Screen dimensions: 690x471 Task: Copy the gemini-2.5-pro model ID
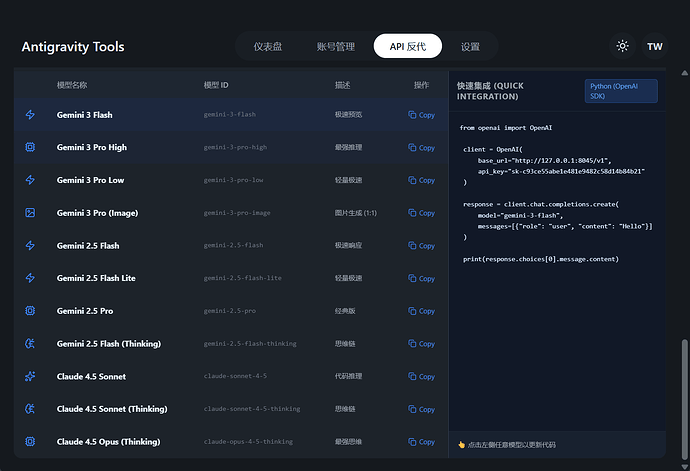pyautogui.click(x=421, y=311)
